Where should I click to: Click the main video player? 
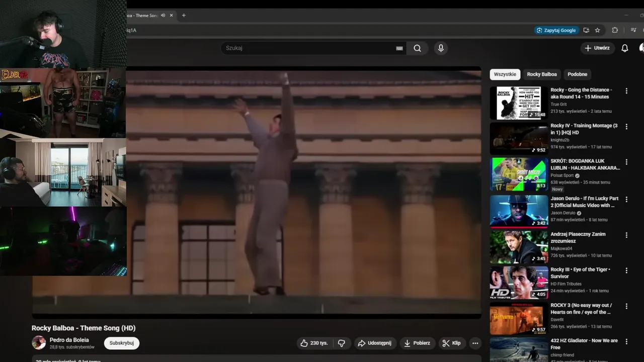pyautogui.click(x=257, y=192)
